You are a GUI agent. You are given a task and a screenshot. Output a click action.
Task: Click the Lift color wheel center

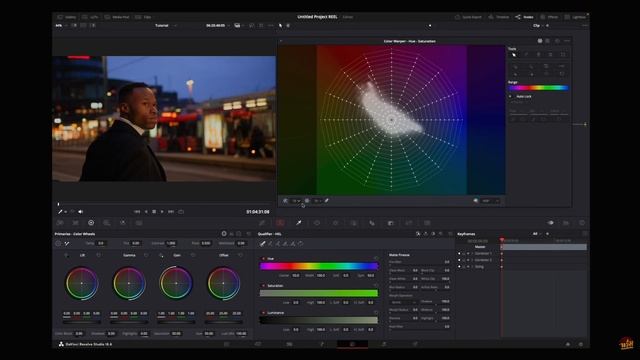point(82,283)
